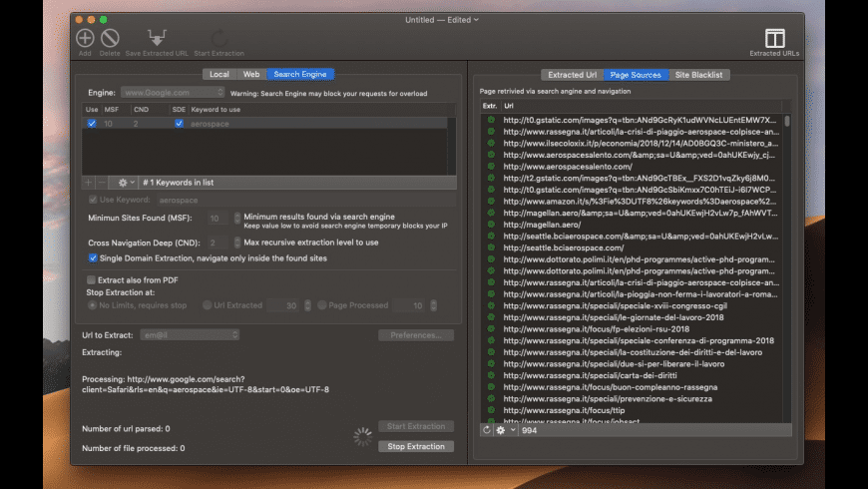Select the Url Extracted radio option
Viewport: 868px width, 489px height.
[x=208, y=305]
